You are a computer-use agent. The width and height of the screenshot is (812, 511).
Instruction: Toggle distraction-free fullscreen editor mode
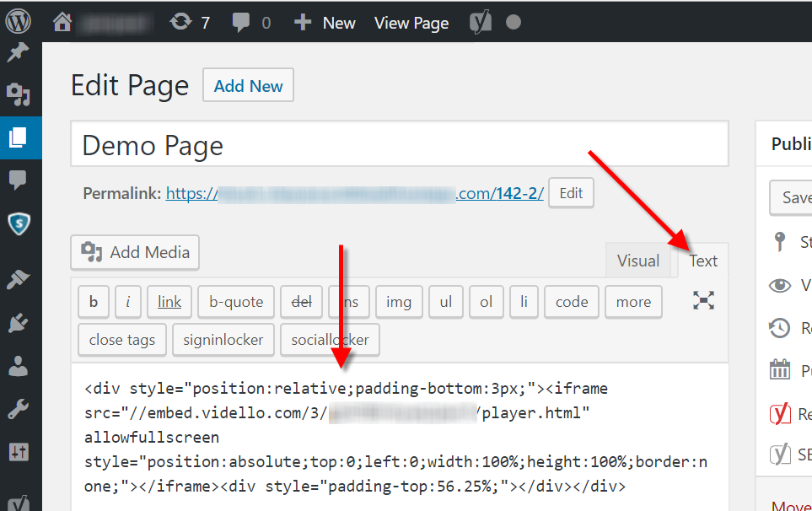tap(703, 300)
